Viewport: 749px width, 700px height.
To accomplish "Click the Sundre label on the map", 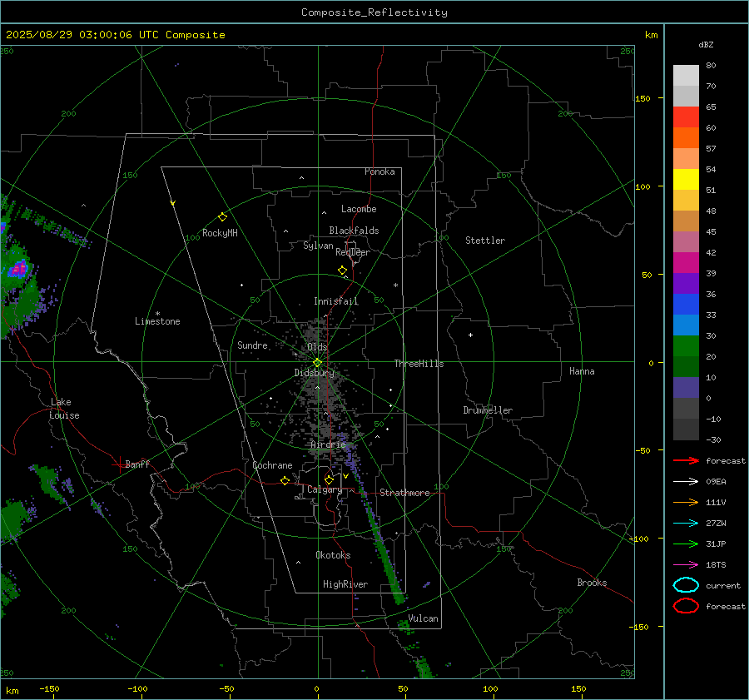I will click(x=253, y=345).
